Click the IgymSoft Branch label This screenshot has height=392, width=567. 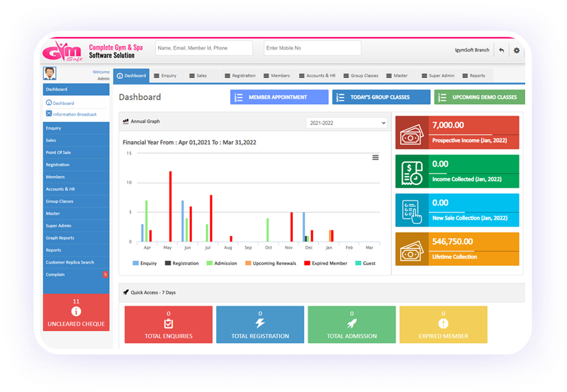(472, 50)
